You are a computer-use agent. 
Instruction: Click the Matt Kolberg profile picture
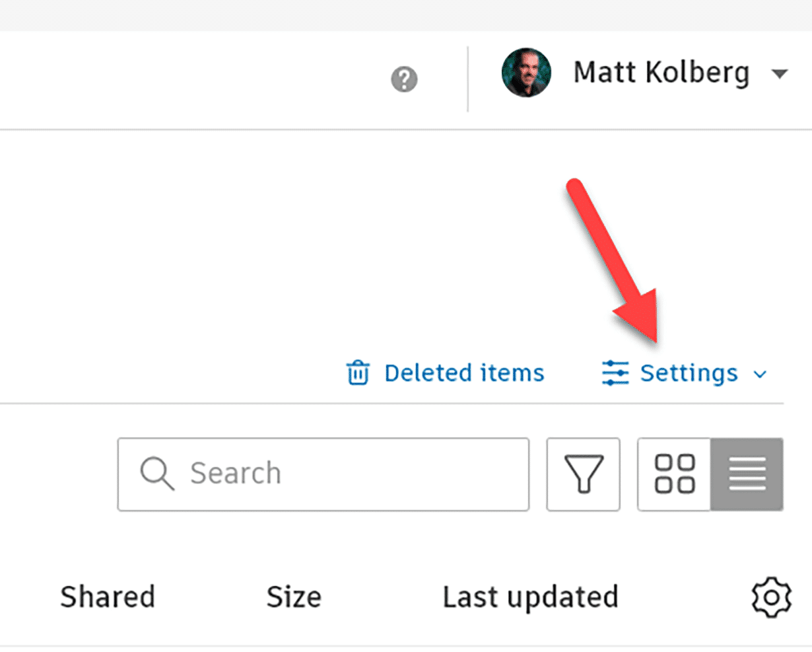click(526, 73)
